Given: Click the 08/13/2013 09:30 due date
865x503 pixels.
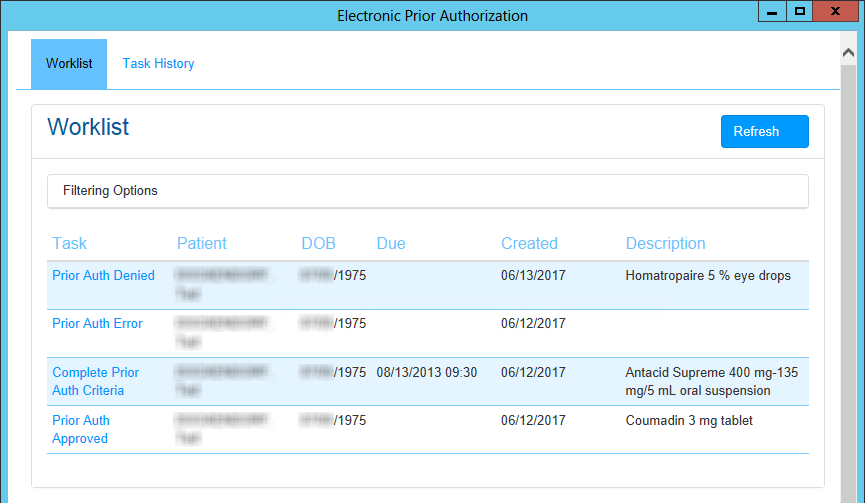Looking at the screenshot, I should [x=426, y=372].
